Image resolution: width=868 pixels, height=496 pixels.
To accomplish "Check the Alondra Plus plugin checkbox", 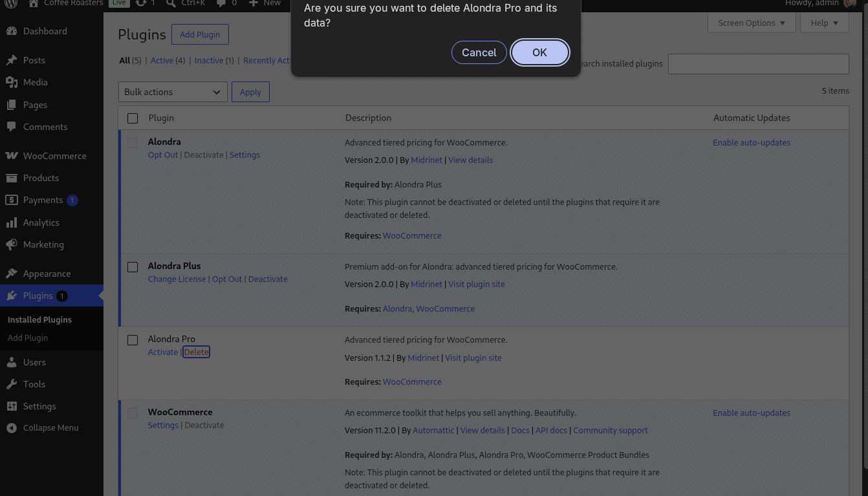I will click(133, 267).
